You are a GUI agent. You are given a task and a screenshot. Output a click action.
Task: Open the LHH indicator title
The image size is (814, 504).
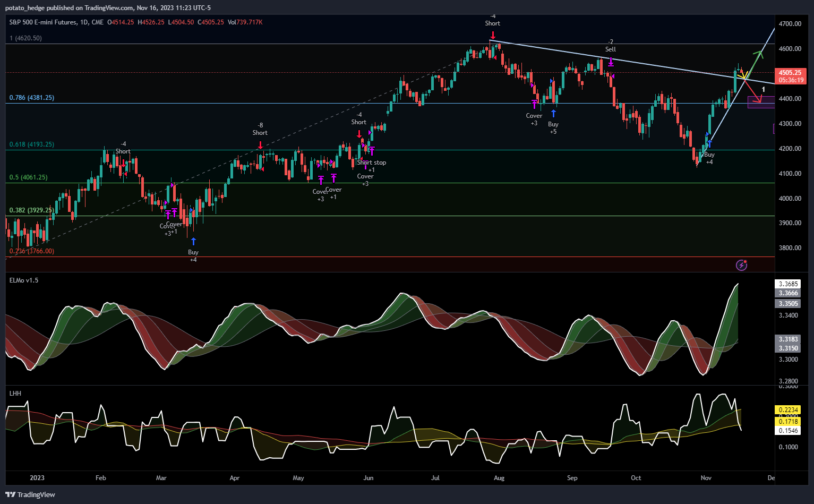tap(15, 394)
